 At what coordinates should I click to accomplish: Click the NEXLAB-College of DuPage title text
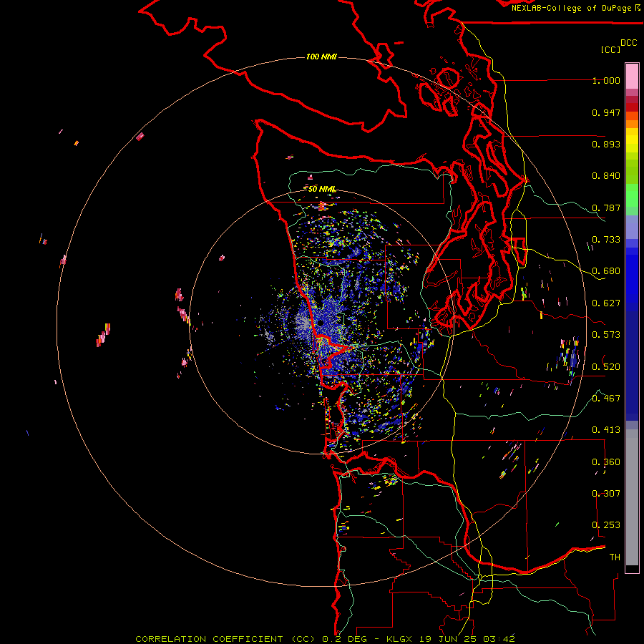click(571, 8)
